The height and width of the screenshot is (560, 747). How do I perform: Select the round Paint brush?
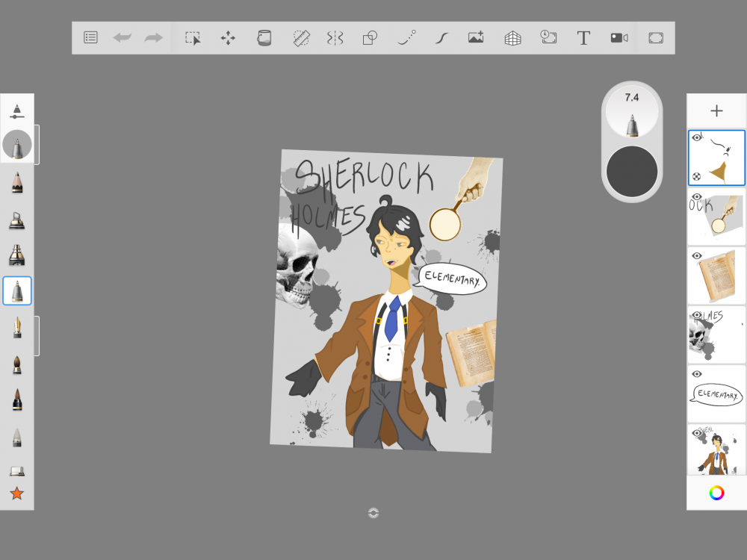(x=17, y=365)
